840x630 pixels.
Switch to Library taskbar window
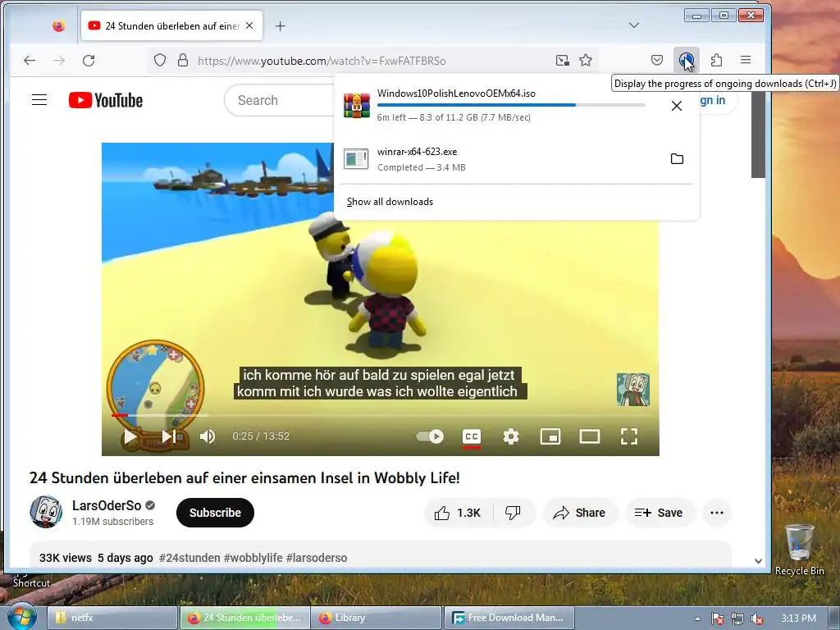pos(376,618)
